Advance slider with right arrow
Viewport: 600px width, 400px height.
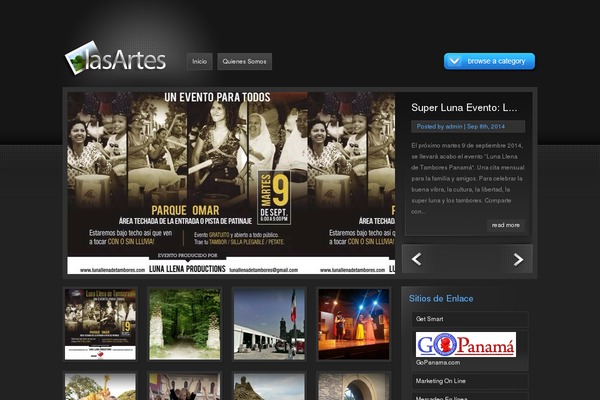(518, 259)
